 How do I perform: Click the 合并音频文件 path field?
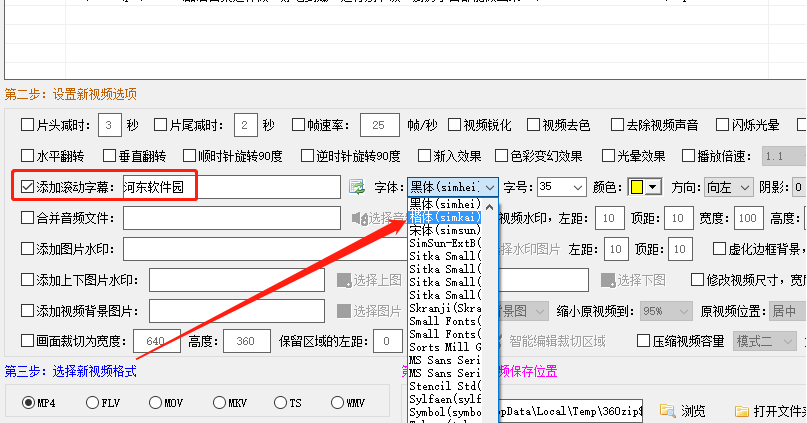click(232, 218)
